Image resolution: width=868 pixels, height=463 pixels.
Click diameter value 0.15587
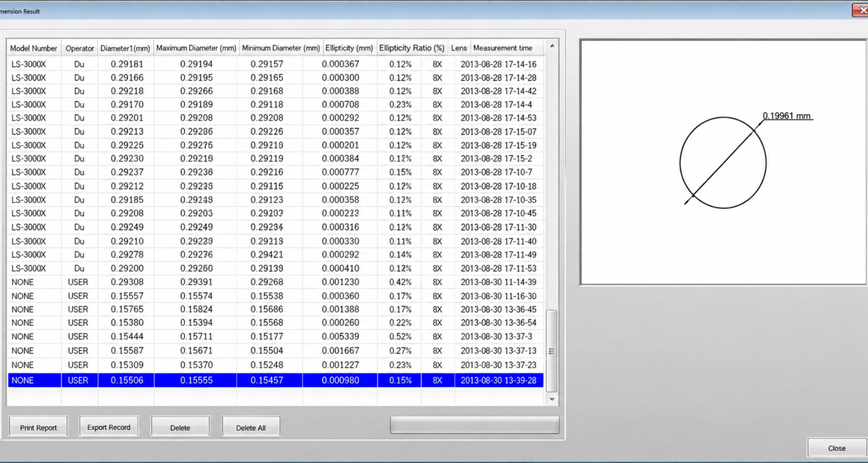pos(127,350)
